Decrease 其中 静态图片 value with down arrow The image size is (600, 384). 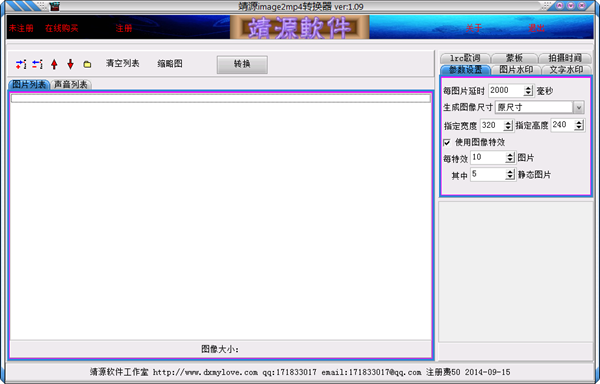510,177
